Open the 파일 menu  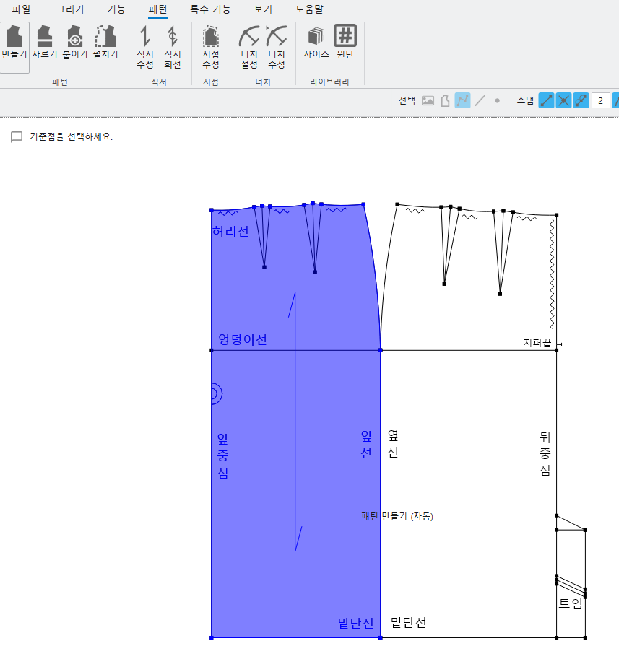point(21,9)
